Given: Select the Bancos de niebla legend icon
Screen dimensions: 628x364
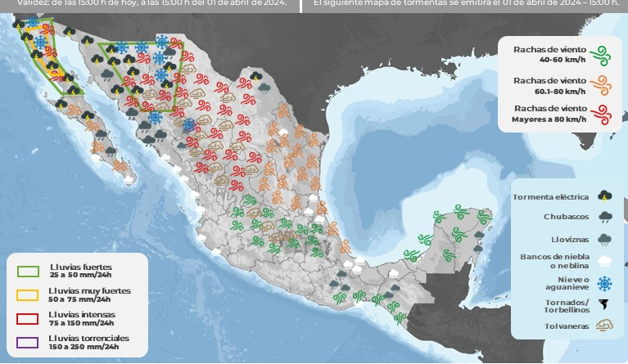Looking at the screenshot, I should pos(604,261).
